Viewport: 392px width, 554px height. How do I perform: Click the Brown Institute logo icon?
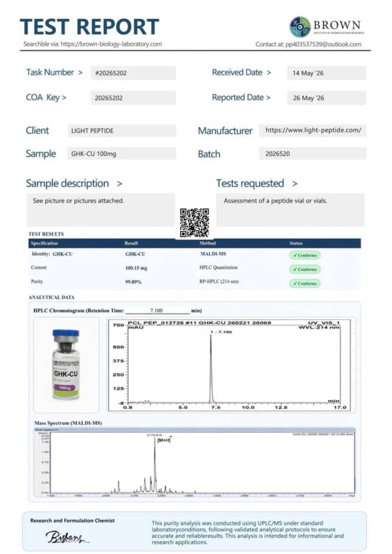300,27
